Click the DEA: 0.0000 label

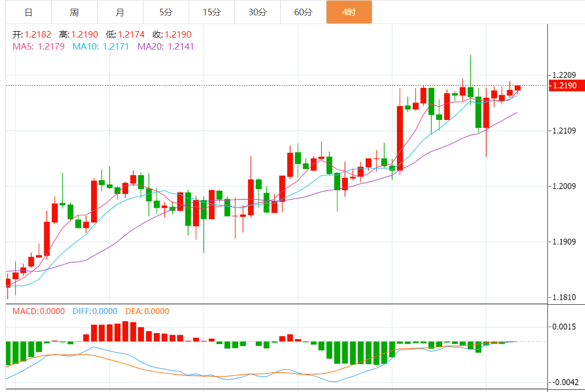[x=147, y=311]
